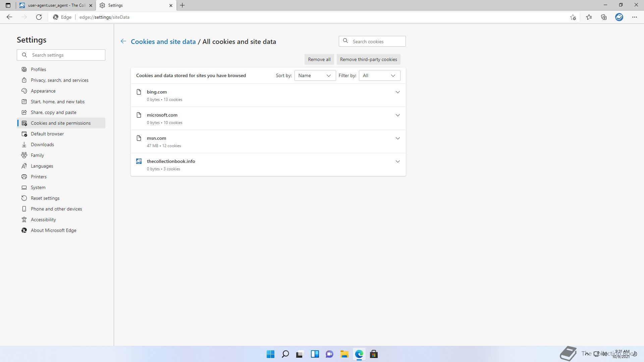Screen dimensions: 644x362
Task: Open the tab actions menu icon
Action: pos(8,5)
